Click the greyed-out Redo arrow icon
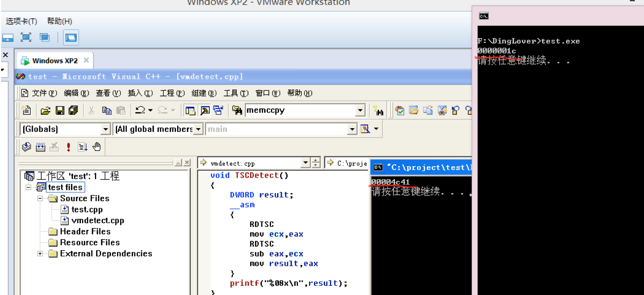Screen dimensions: 644x295 (163, 110)
